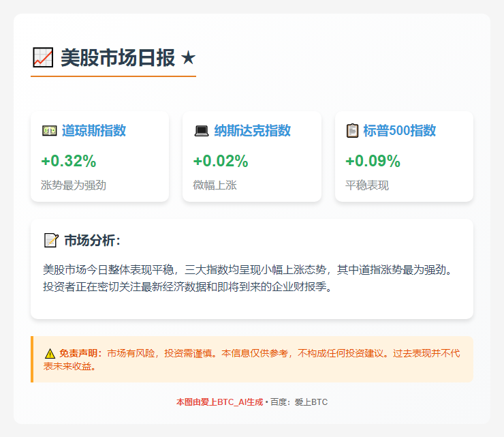Click the clipboard icon beside 标普500指数
Image resolution: width=504 pixels, height=437 pixels.
click(x=352, y=131)
